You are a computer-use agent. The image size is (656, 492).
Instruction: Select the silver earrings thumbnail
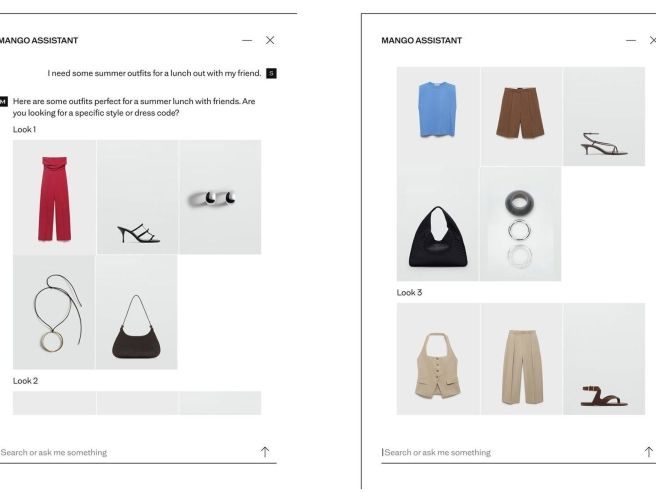220,197
